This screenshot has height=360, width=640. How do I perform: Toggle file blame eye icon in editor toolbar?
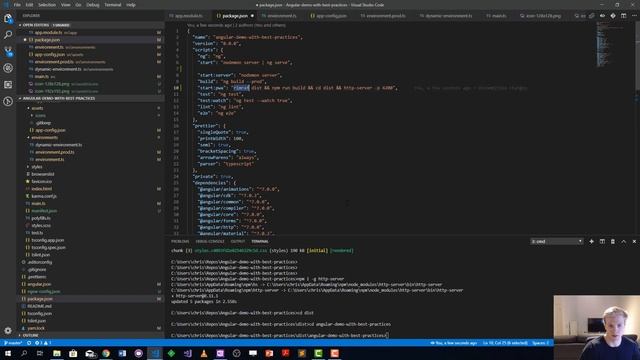coord(602,16)
